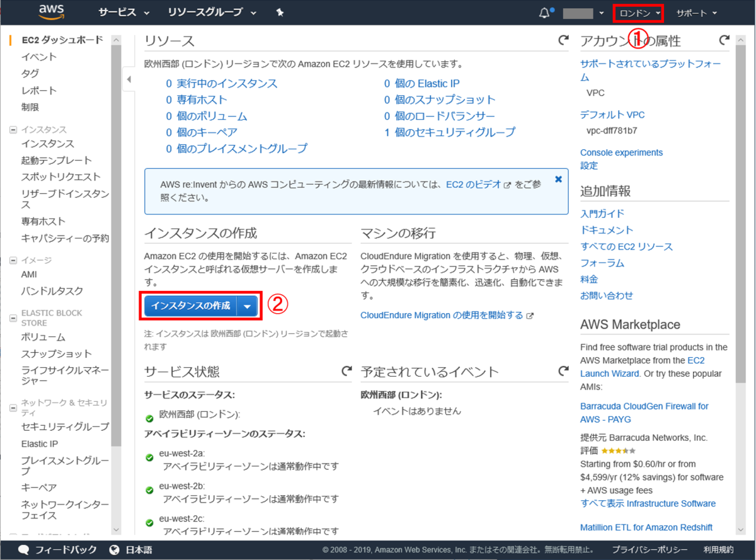Open 起動テンプレート in sidebar

(x=56, y=160)
